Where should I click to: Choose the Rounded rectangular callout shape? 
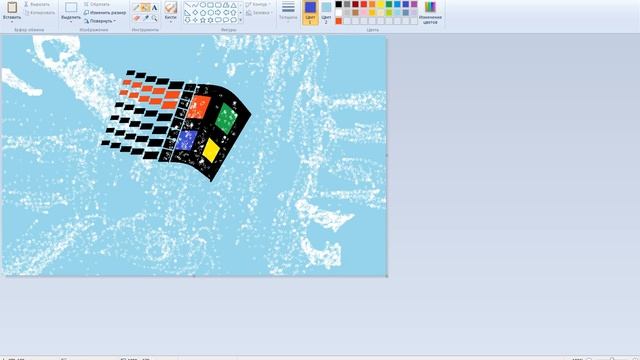(218, 20)
